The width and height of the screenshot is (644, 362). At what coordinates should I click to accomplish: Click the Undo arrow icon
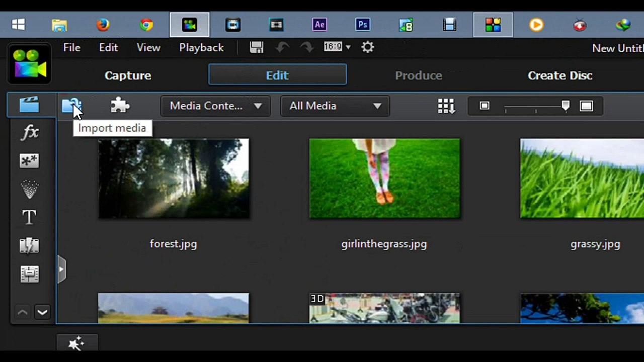(282, 47)
